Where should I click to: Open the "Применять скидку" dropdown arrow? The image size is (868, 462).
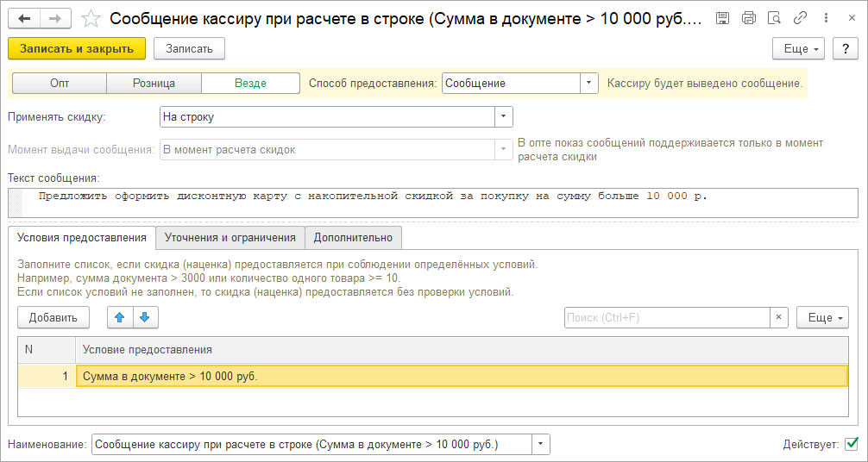click(x=503, y=116)
